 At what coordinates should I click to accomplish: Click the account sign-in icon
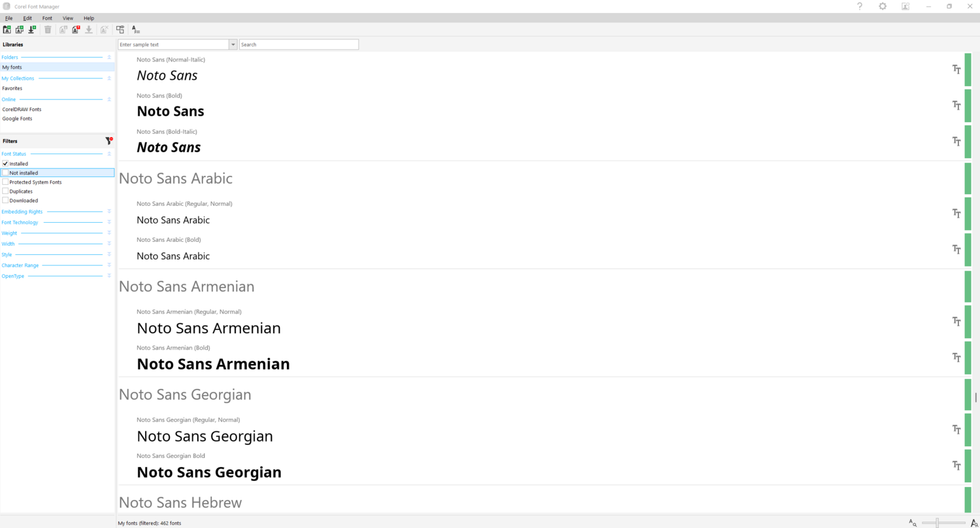[x=906, y=6]
